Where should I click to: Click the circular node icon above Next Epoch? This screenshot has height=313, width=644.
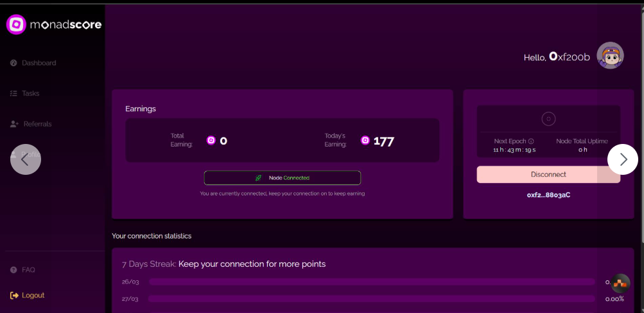[x=548, y=120]
